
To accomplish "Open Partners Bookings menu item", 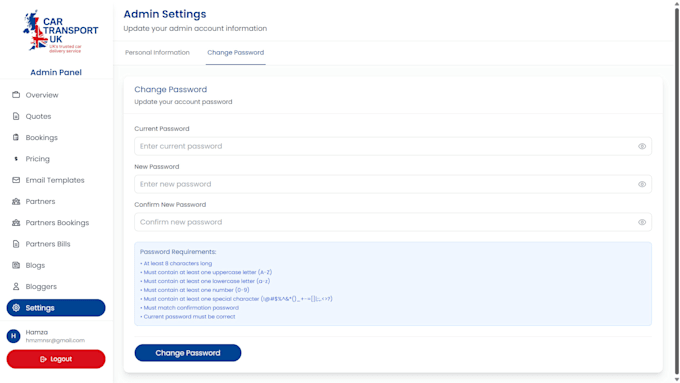I will 56,223.
